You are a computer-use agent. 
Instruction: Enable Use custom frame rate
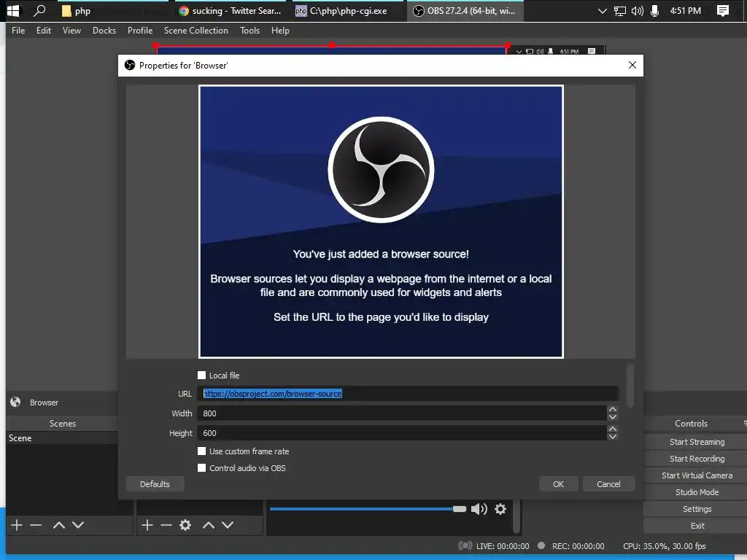202,451
